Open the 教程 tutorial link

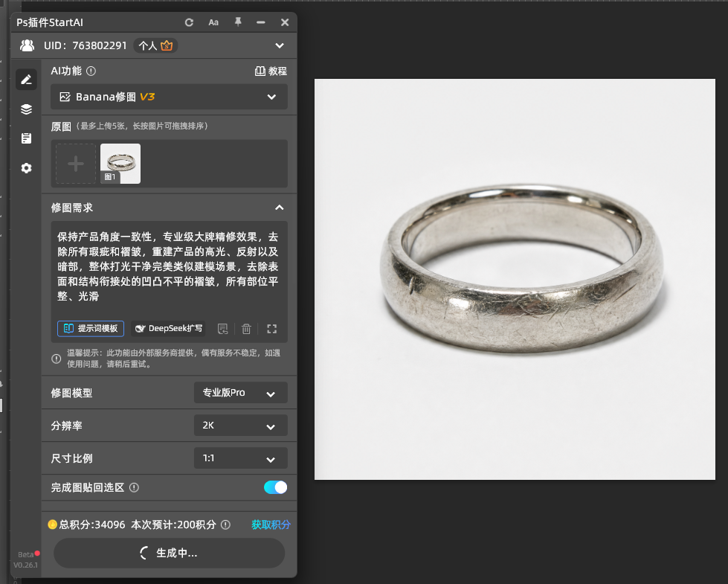click(x=271, y=71)
